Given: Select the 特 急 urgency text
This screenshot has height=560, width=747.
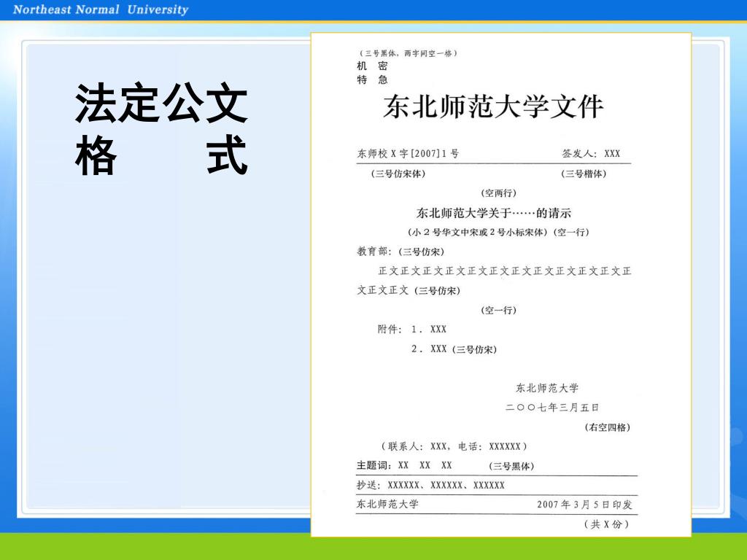Looking at the screenshot, I should tap(373, 79).
